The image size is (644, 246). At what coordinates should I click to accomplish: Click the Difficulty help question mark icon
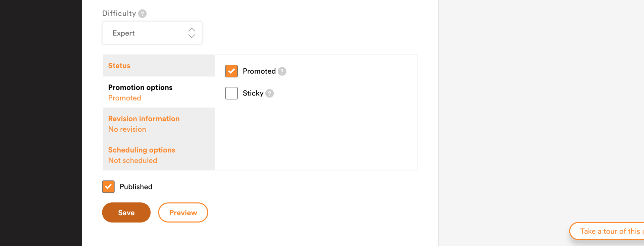142,14
